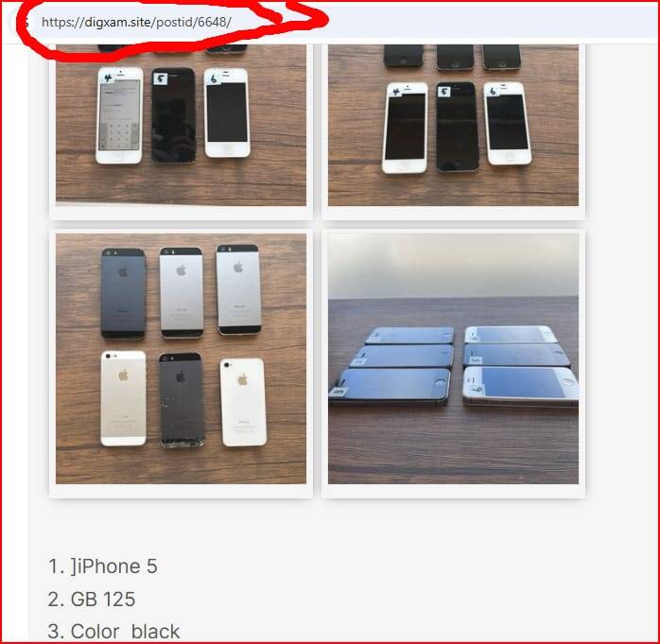Click the gold iPhone back in the backs photo
The width and height of the screenshot is (660, 644).
123,399
